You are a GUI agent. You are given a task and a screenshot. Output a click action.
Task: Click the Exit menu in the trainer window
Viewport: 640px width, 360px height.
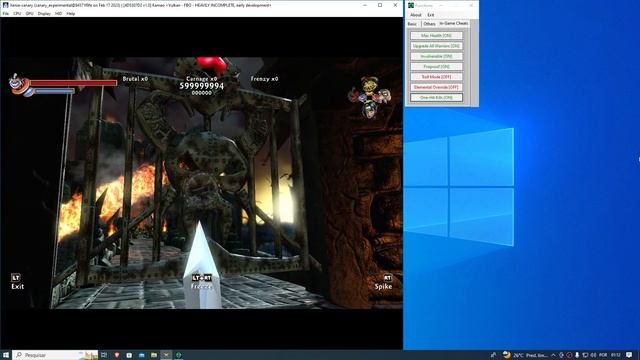(431, 15)
